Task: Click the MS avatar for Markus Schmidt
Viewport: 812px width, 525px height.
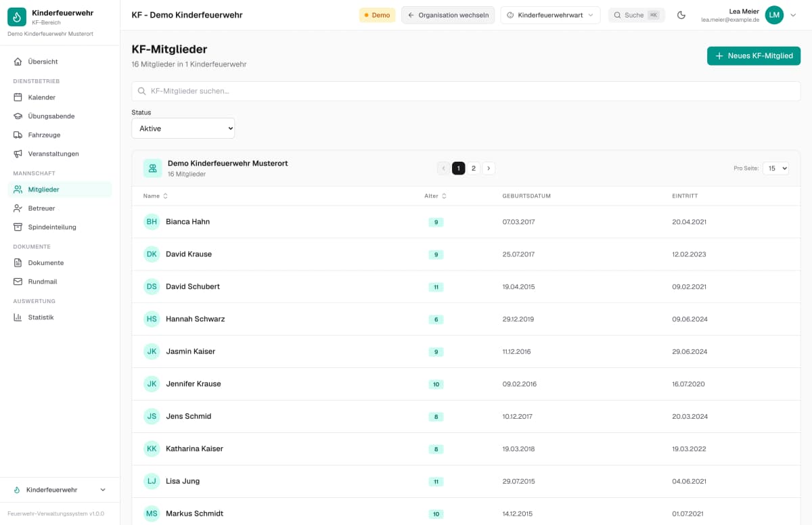Action: 152,514
